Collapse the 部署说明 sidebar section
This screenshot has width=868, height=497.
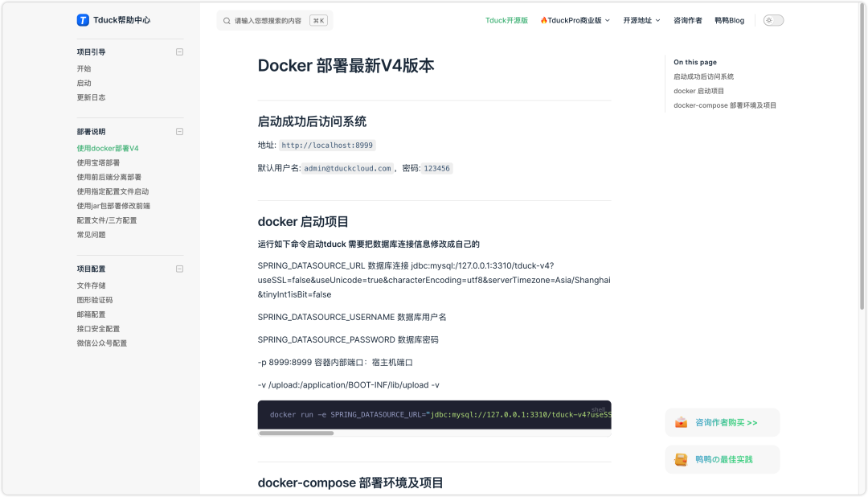pos(179,132)
